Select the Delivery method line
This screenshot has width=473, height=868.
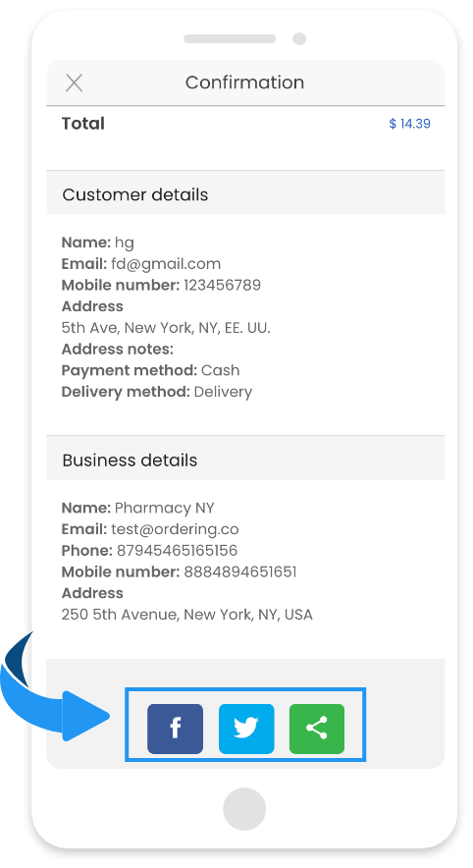(x=157, y=392)
